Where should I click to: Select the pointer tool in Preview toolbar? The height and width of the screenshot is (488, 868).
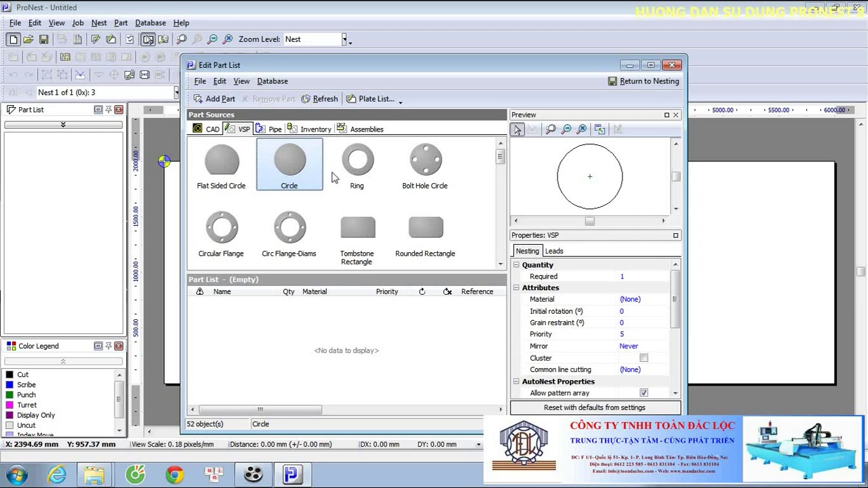[518, 129]
